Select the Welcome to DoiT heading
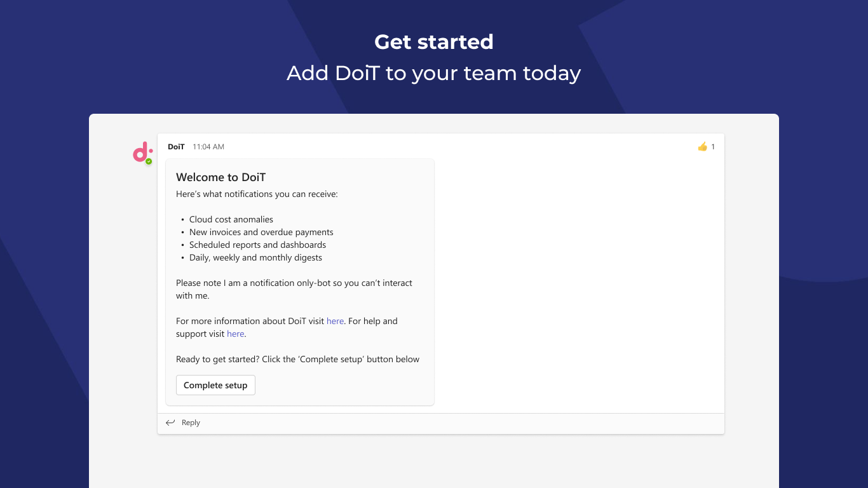868x488 pixels. coord(220,177)
